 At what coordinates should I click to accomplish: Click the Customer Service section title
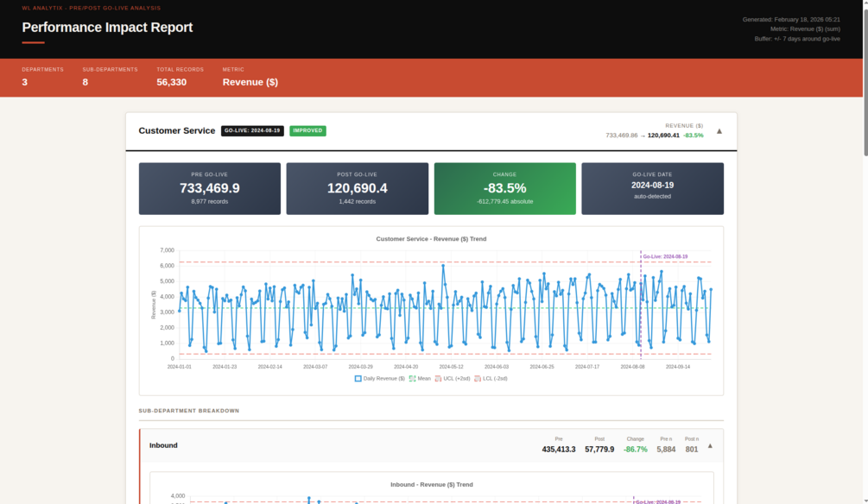coord(176,130)
